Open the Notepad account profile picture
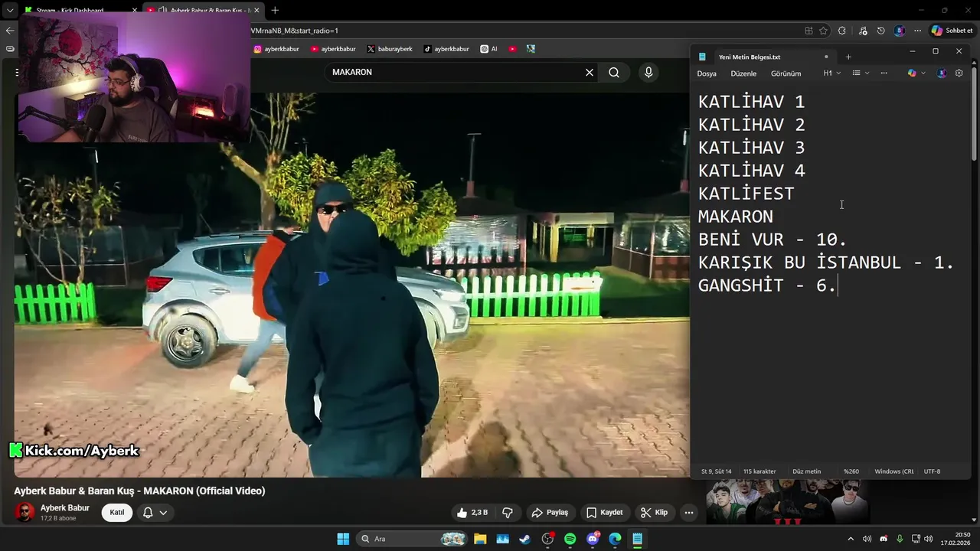Viewport: 980px width, 551px height. [x=942, y=73]
